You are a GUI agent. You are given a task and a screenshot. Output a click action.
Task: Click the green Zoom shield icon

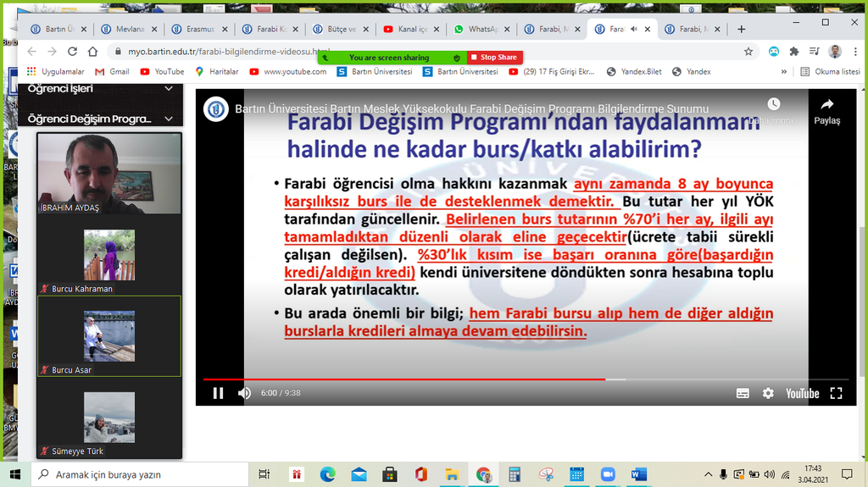pos(457,58)
